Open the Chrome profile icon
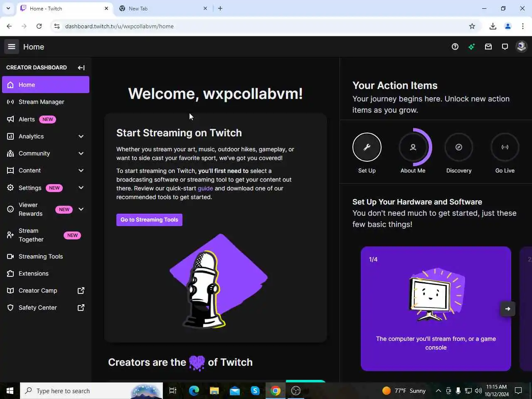 click(508, 26)
